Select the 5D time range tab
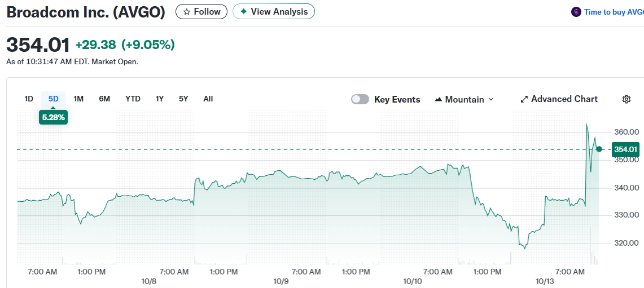 click(54, 99)
